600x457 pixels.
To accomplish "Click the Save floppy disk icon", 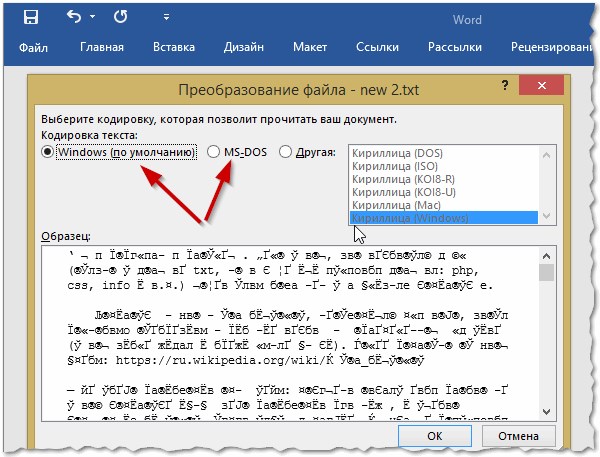I will 31,17.
